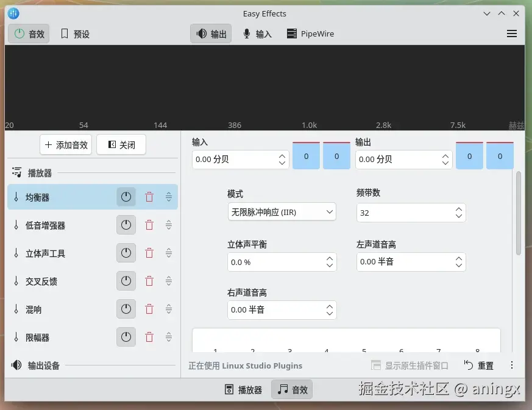Viewport: 532px width, 410px height.
Task: Decrease the 输出 gain value
Action: (x=445, y=163)
